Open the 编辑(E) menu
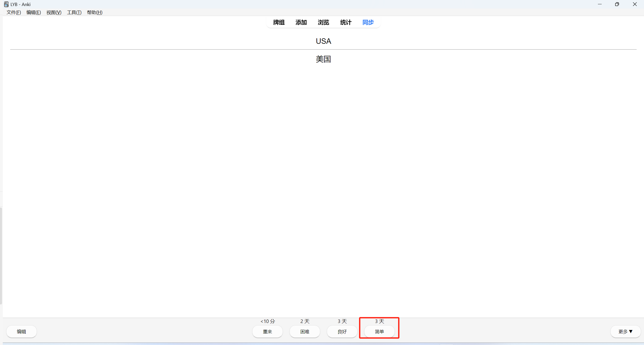 click(x=34, y=12)
